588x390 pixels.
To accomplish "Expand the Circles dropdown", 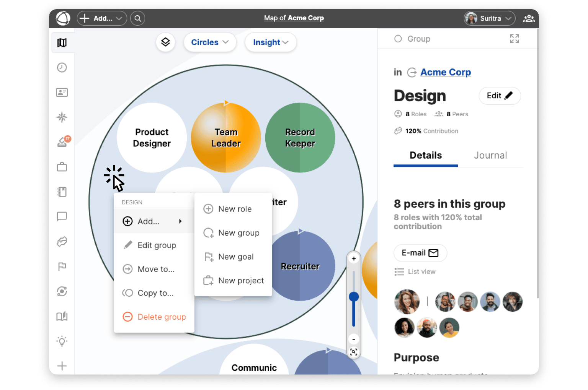I will pyautogui.click(x=209, y=42).
